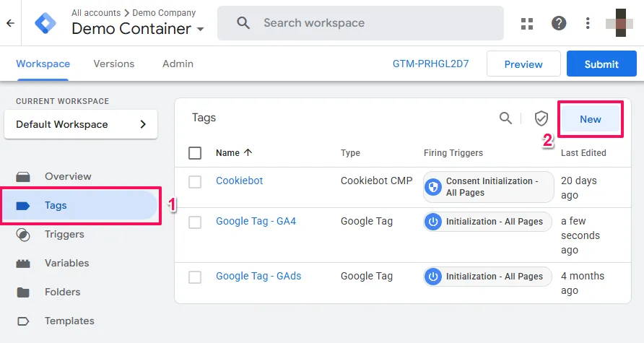Switch to the Admin tab
The image size is (644, 343).
pyautogui.click(x=178, y=64)
